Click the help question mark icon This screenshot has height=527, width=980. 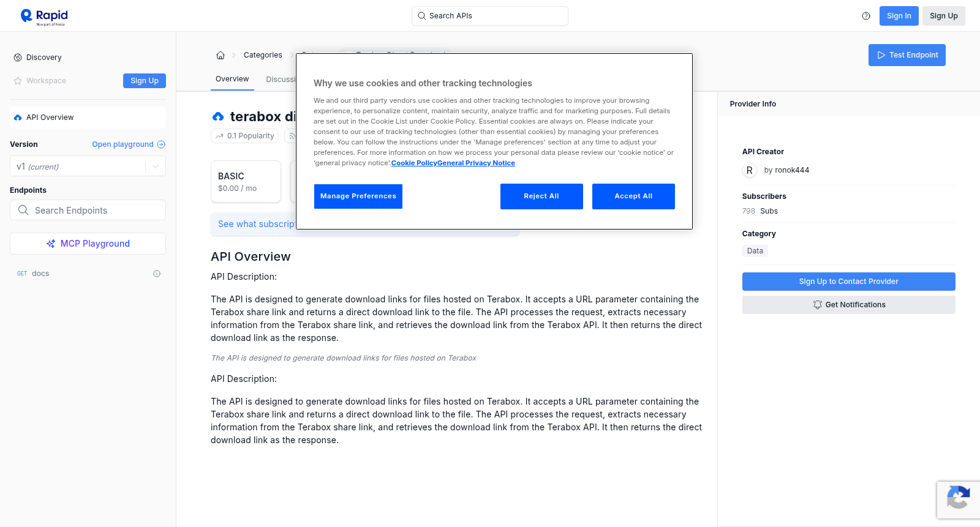click(866, 16)
